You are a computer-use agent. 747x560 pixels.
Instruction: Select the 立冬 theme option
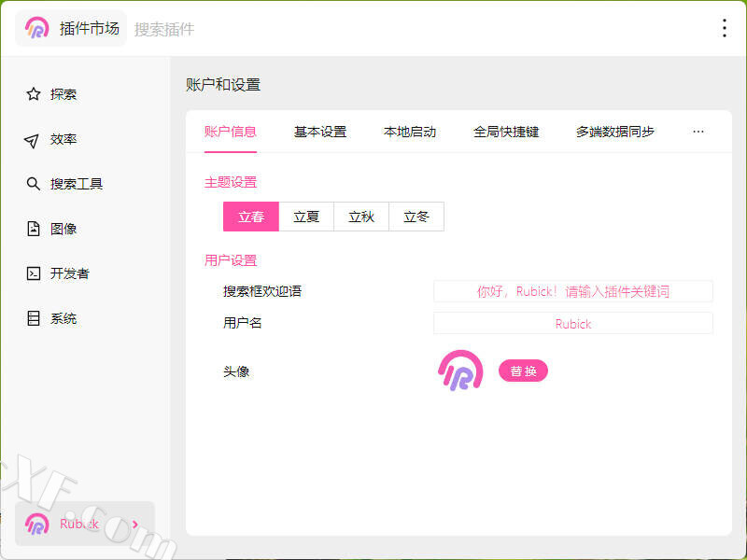pos(416,217)
